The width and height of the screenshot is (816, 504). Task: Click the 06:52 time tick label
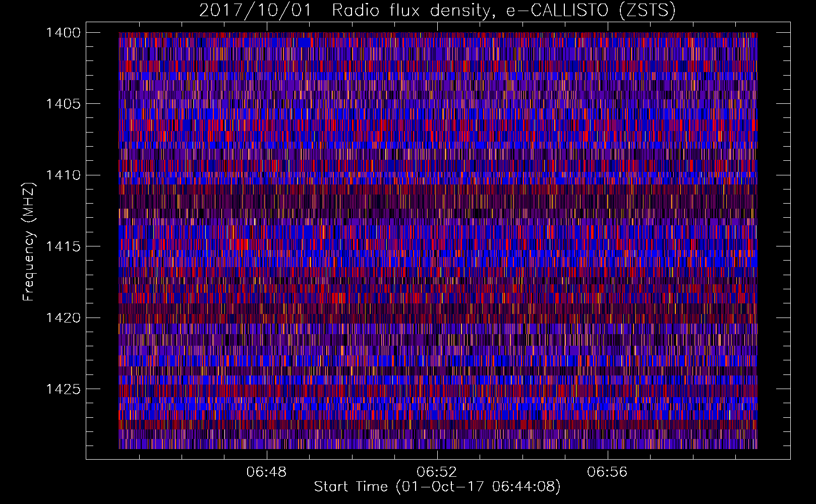pos(437,472)
